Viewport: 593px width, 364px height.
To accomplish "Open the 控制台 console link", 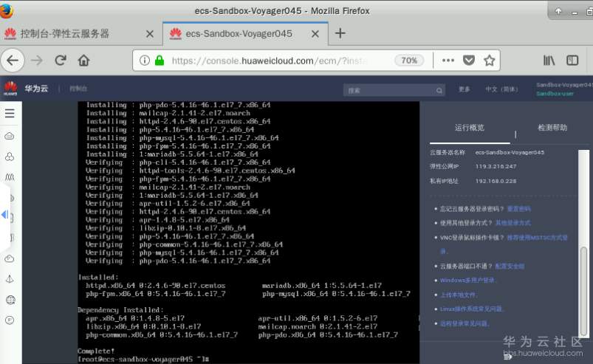I will (x=78, y=89).
